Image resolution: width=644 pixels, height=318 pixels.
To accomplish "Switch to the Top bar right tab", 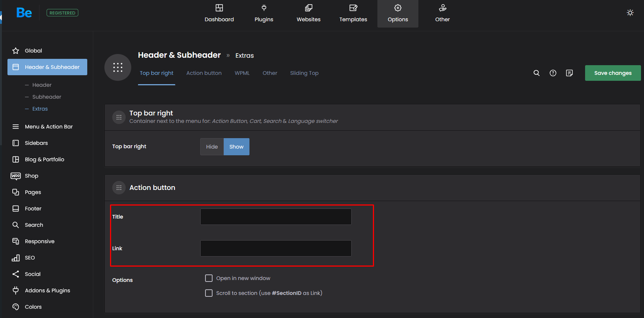I will [157, 73].
